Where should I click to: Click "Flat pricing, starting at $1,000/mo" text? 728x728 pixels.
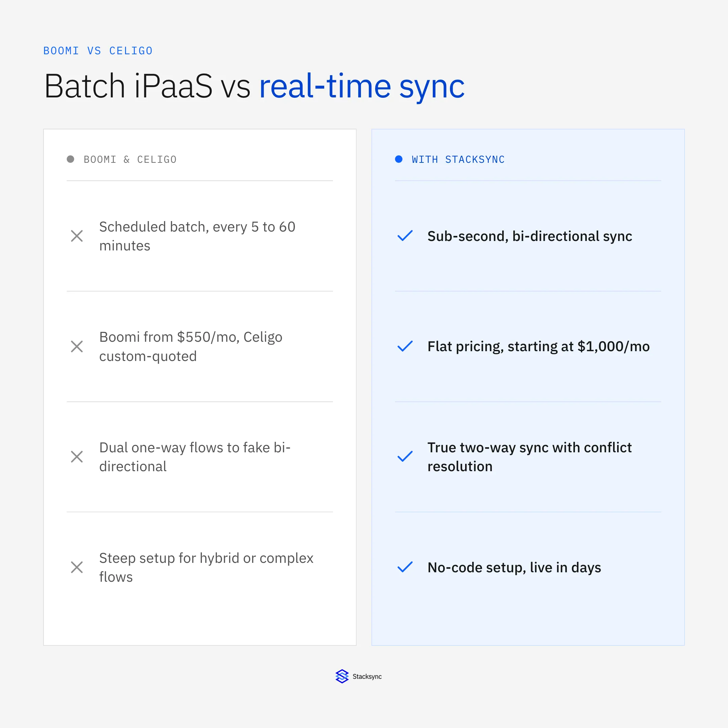(x=539, y=347)
